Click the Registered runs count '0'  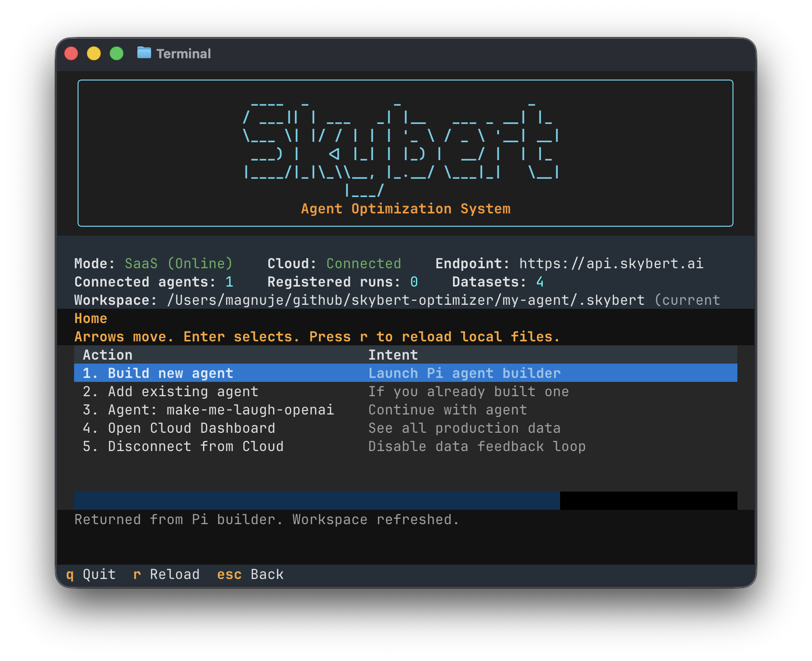[414, 282]
